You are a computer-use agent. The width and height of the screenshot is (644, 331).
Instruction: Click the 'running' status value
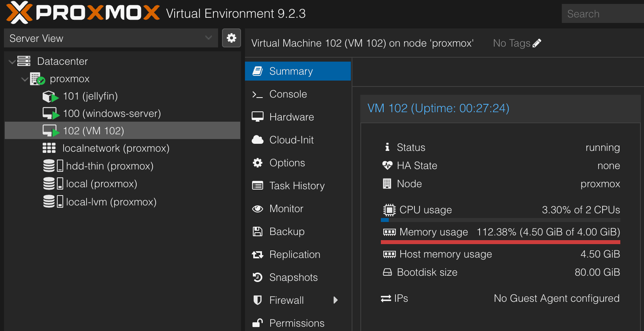tap(603, 147)
